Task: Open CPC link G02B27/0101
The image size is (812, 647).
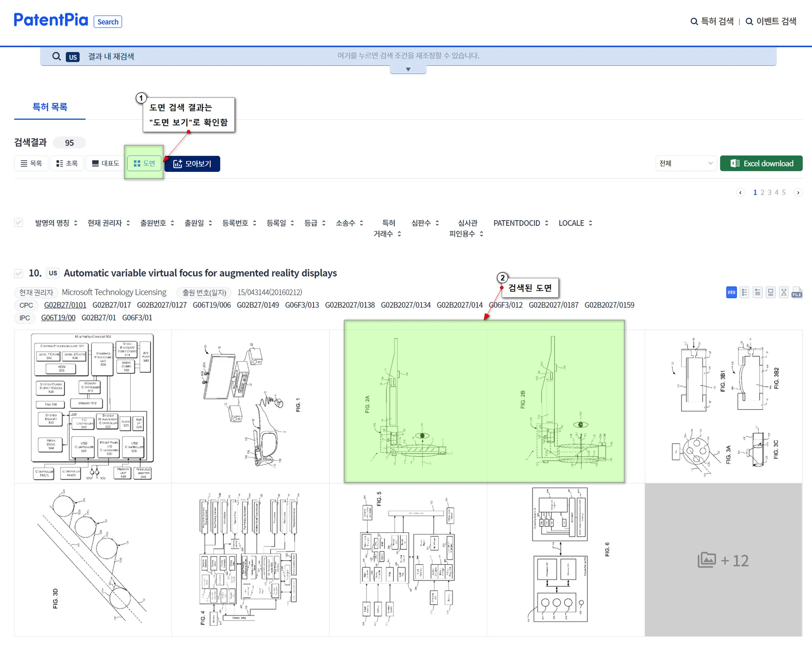Action: (x=65, y=305)
